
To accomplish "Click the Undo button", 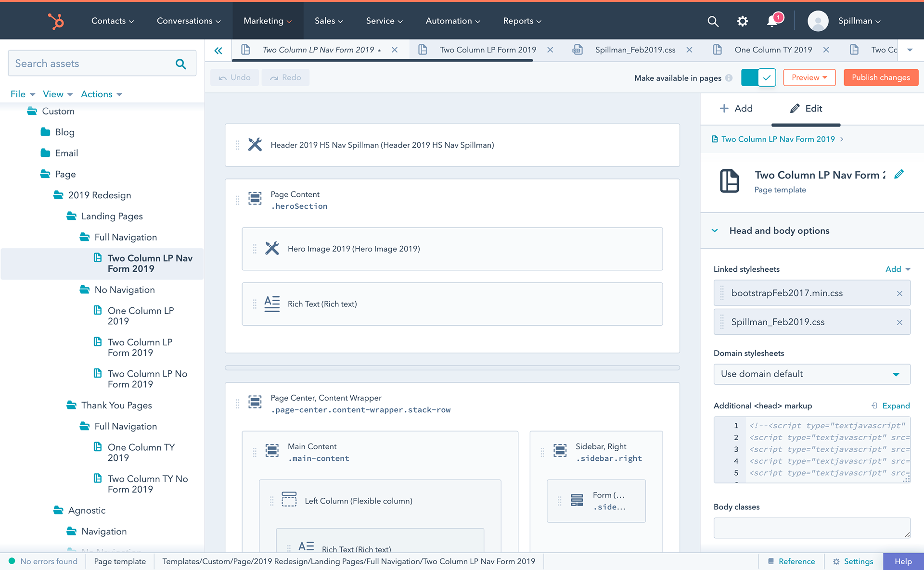I will 235,77.
